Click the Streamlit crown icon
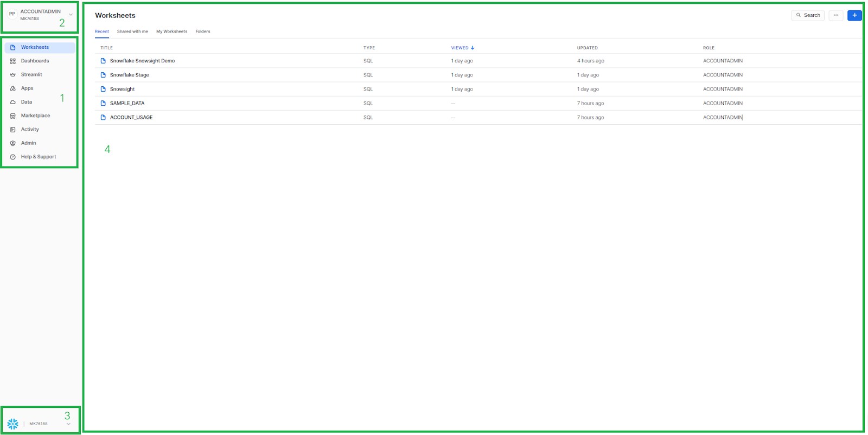Screen dimensions: 868x435 click(x=13, y=75)
